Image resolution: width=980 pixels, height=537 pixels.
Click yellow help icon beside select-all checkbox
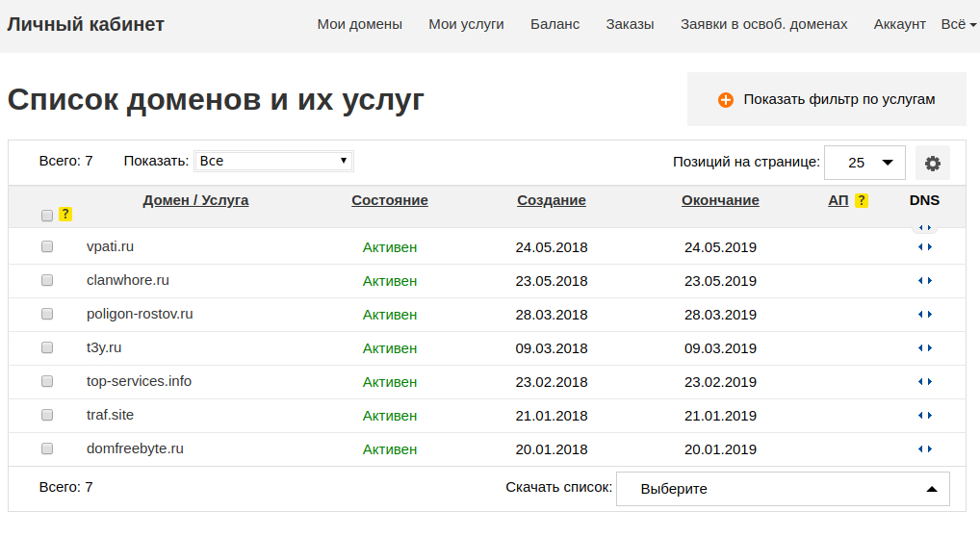pos(65,214)
